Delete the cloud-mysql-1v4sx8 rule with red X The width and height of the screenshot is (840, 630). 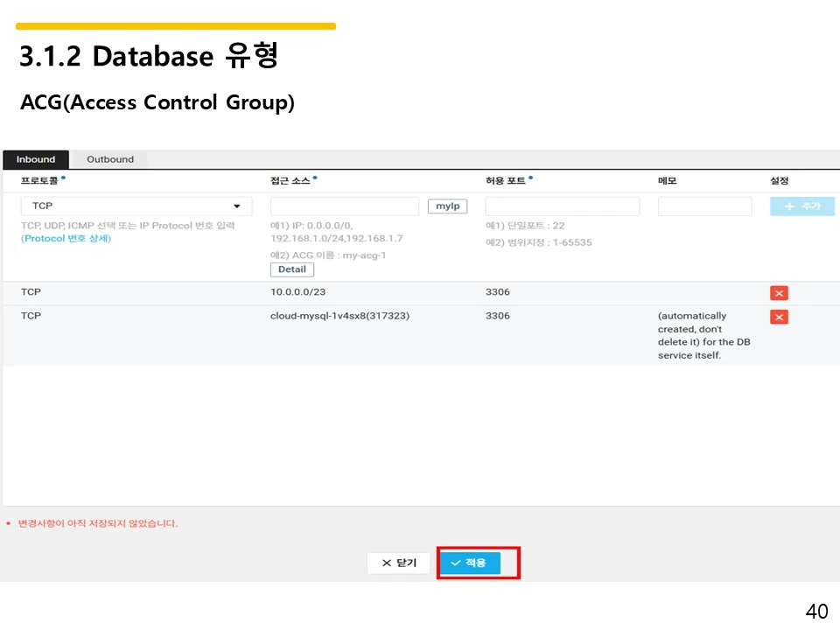[x=779, y=317]
